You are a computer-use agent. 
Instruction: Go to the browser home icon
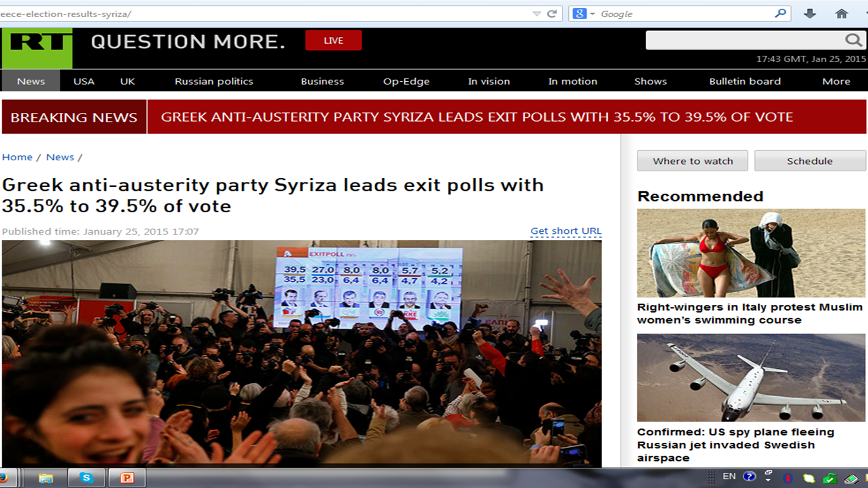coord(841,13)
